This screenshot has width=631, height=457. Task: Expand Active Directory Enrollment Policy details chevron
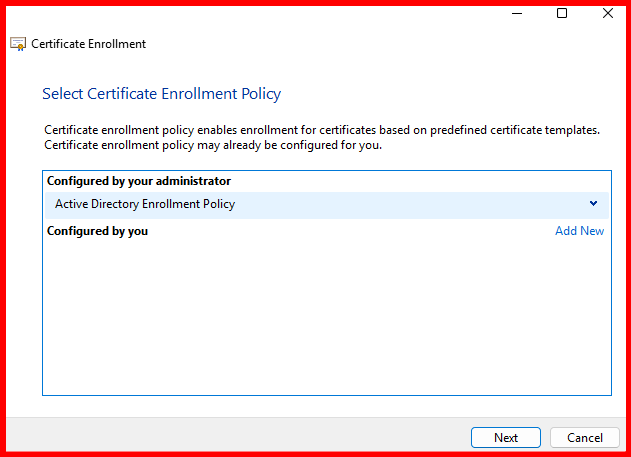pyautogui.click(x=593, y=204)
